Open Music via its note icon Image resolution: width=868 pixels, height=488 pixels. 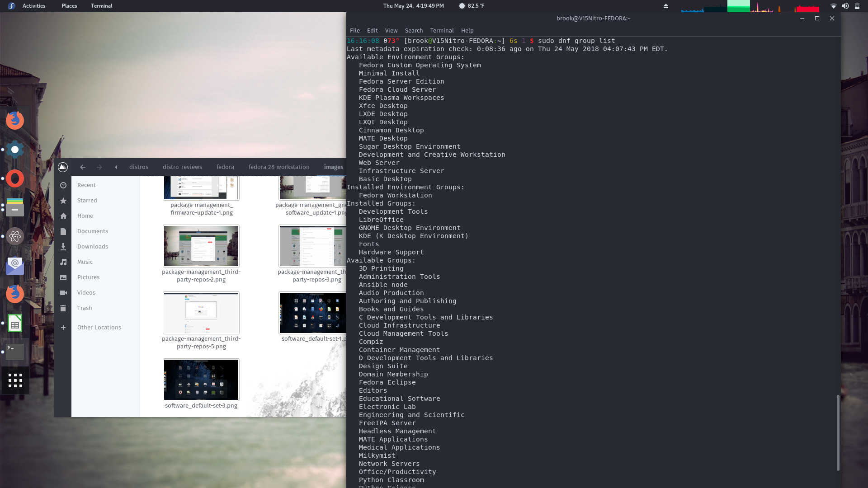(63, 262)
